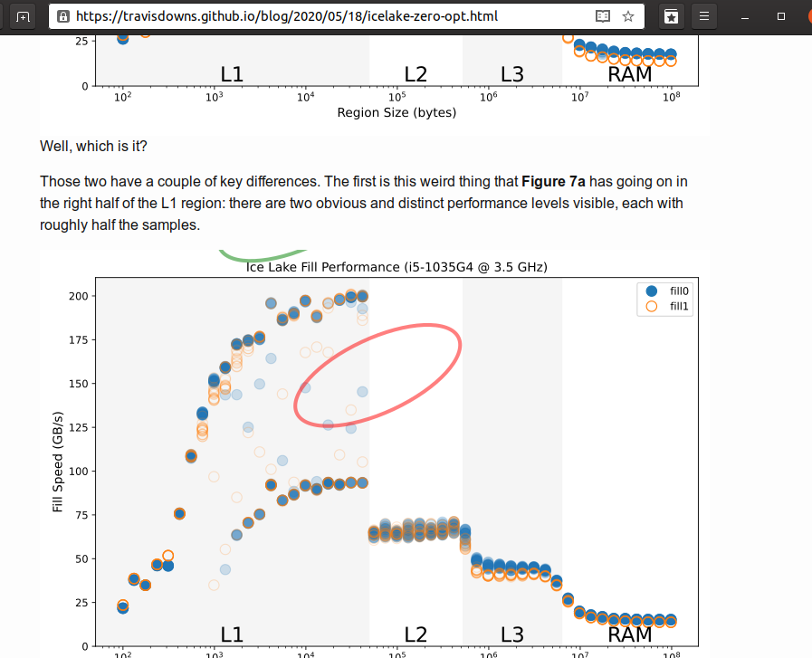Click the 175 tick on the y-axis
812x658 pixels.
pos(78,340)
